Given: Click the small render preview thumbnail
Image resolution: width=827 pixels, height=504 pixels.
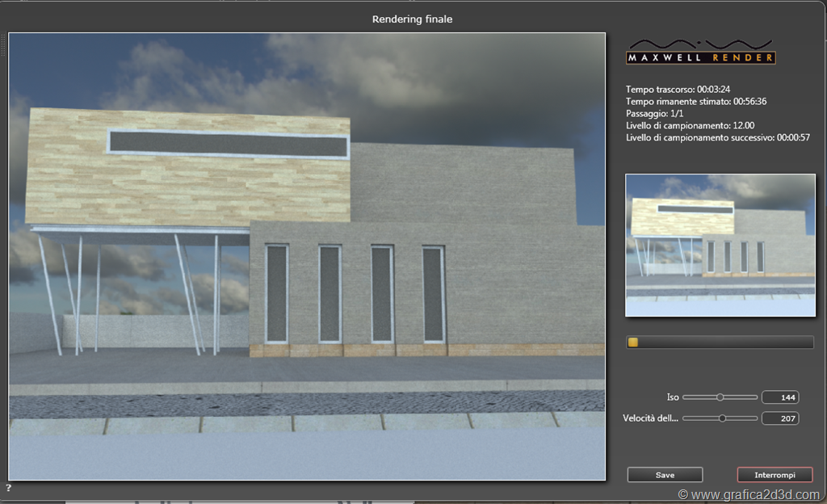Looking at the screenshot, I should coord(720,245).
